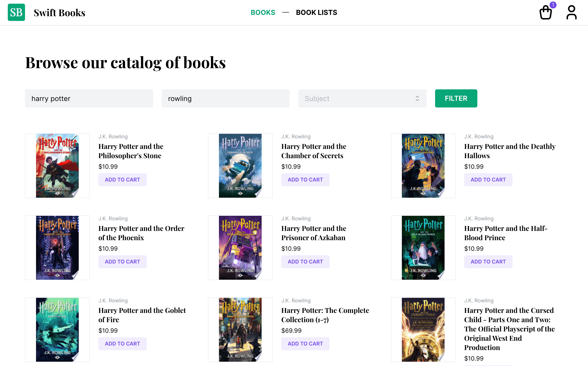Viewport: 588px width, 366px height.
Task: Add Order of the Phoenix to cart
Action: pyautogui.click(x=122, y=262)
